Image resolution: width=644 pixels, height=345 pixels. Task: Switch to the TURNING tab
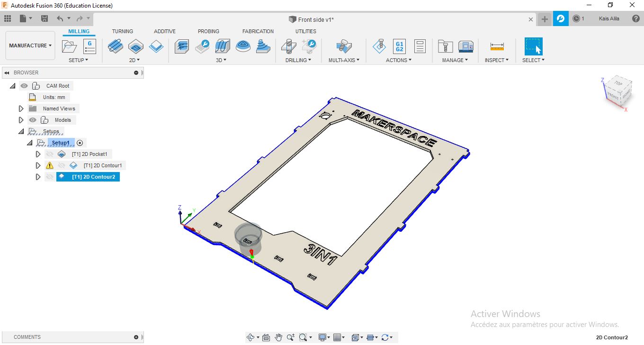coord(123,31)
